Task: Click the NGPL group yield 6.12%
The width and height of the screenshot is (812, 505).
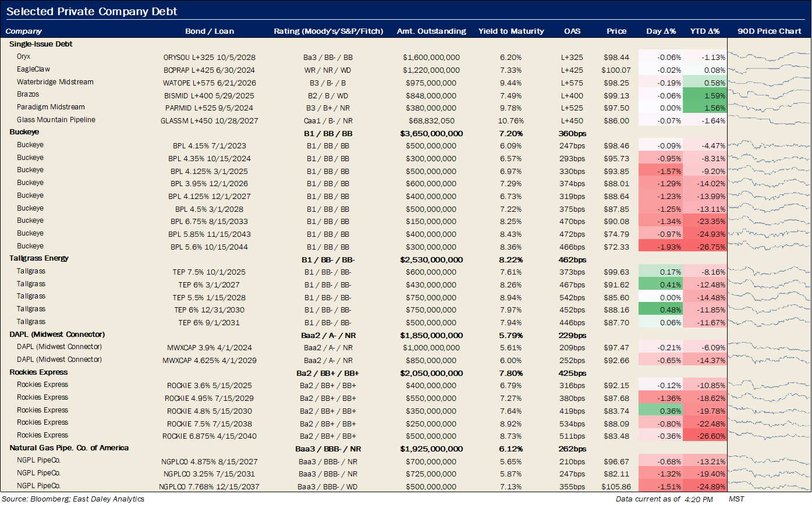Action: click(x=510, y=449)
